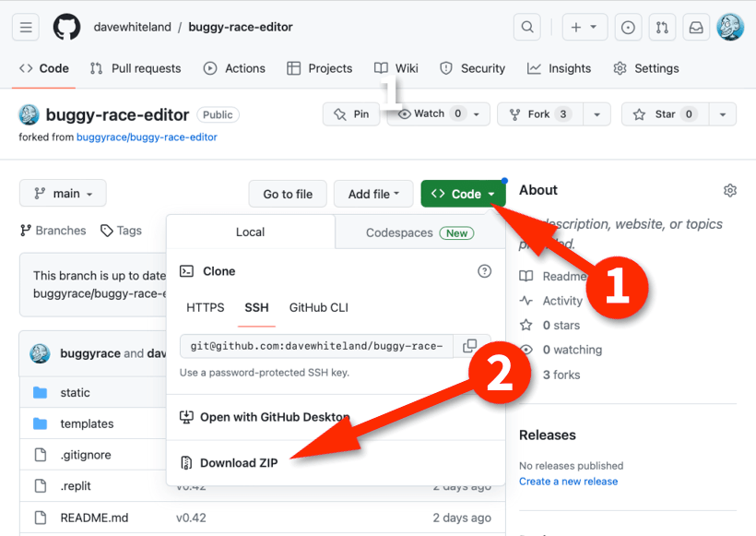Copy the clone URL to clipboard
Image resolution: width=756 pixels, height=536 pixels.
coord(470,346)
